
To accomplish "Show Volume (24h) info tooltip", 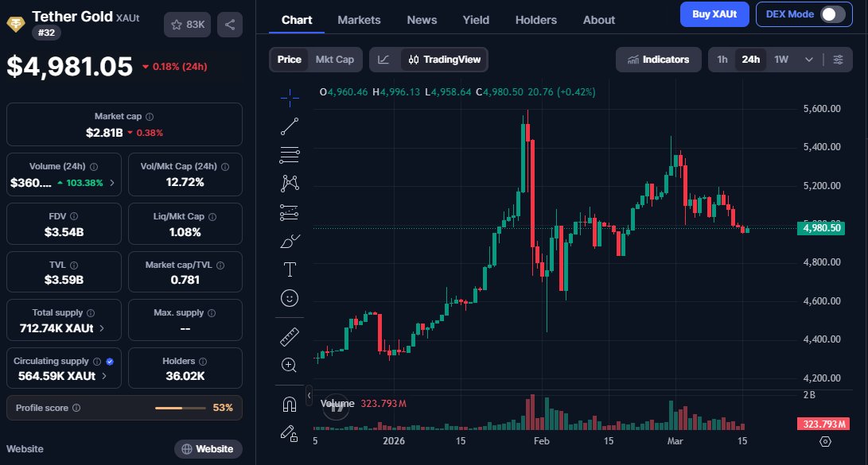I will click(x=94, y=167).
